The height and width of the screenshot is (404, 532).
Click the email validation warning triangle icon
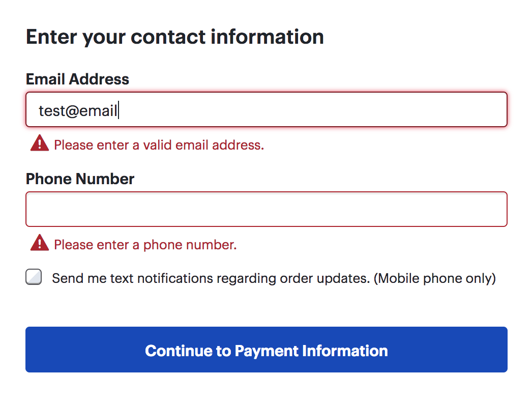(x=39, y=144)
